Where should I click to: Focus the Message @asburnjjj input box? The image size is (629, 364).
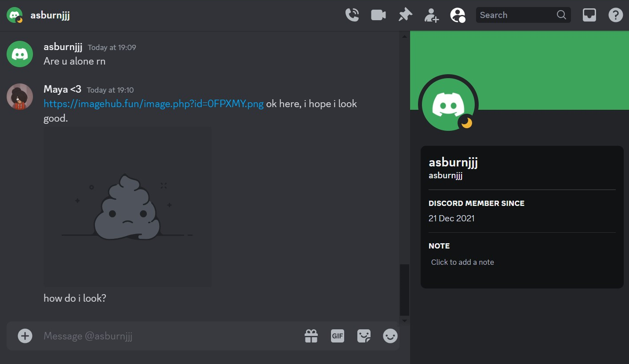pos(167,336)
